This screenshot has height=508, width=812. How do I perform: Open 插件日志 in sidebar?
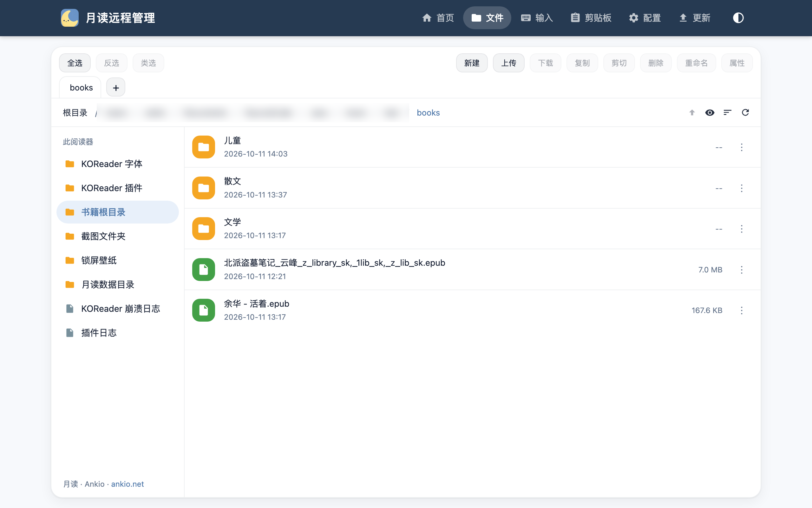click(x=117, y=333)
